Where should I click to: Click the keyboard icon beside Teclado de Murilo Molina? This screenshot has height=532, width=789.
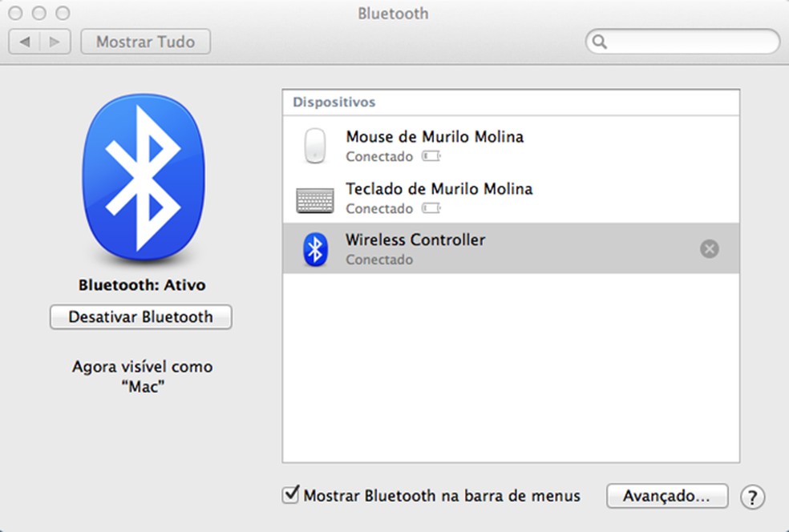tap(316, 197)
